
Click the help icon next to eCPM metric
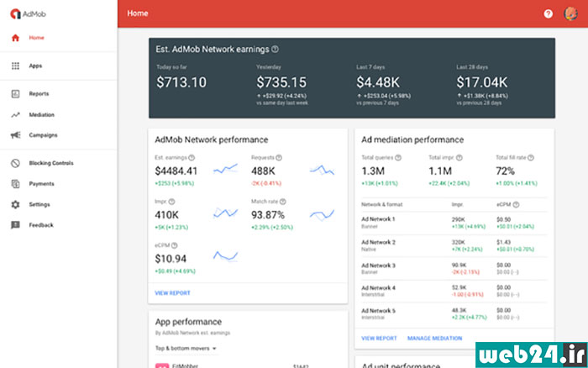pos(175,245)
